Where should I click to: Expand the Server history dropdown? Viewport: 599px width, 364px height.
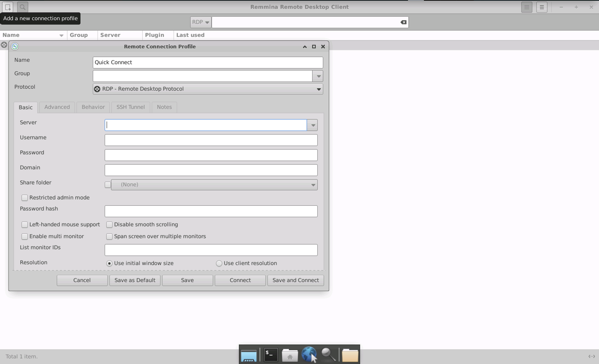click(x=313, y=125)
